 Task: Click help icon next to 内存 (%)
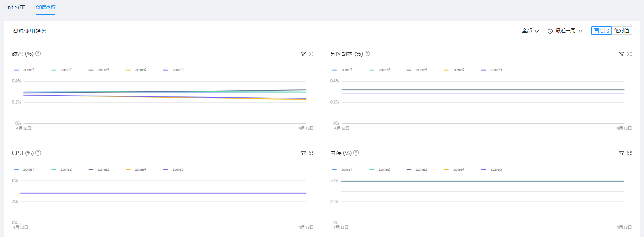tap(356, 153)
